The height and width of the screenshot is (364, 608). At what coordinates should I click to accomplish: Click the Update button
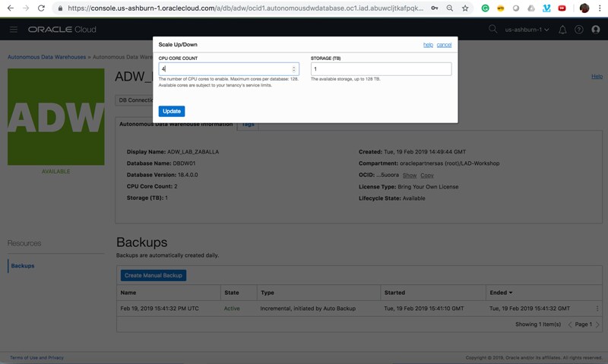click(172, 111)
